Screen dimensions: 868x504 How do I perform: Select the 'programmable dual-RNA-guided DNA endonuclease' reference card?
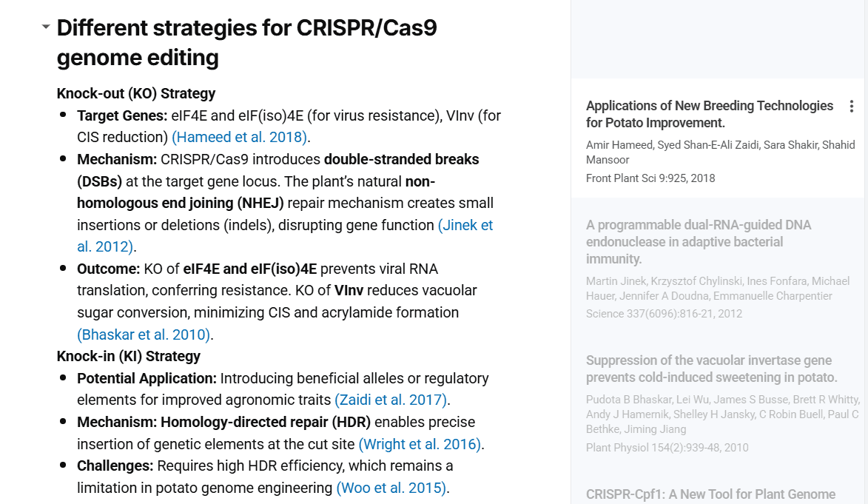tap(699, 241)
